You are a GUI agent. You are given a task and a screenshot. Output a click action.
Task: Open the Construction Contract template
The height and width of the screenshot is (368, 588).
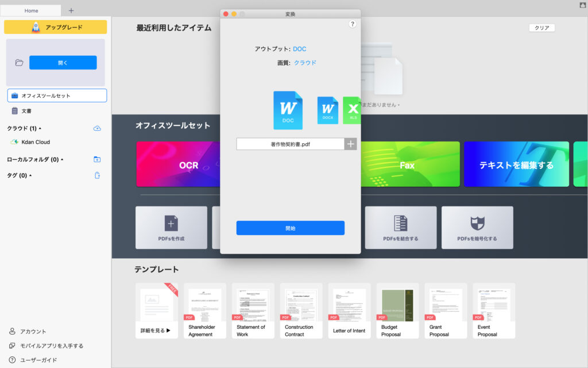pos(301,311)
